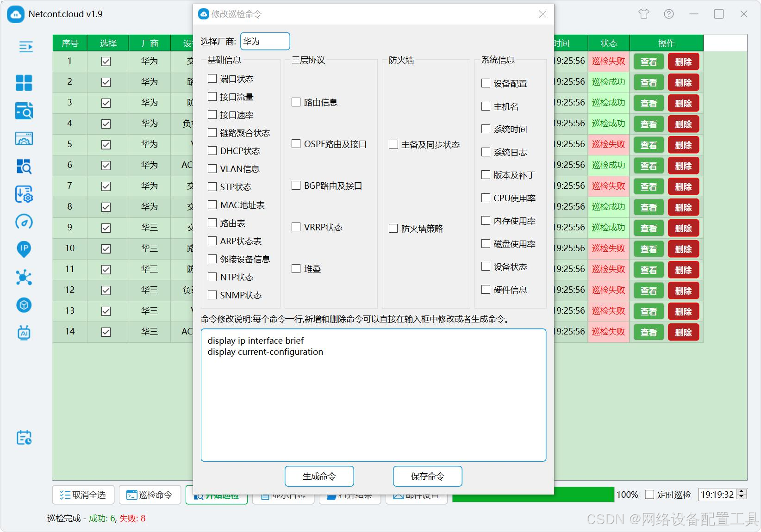Screen dimensions: 761x532
Task: Increase the scheduled time with up arrow
Action: (x=742, y=492)
